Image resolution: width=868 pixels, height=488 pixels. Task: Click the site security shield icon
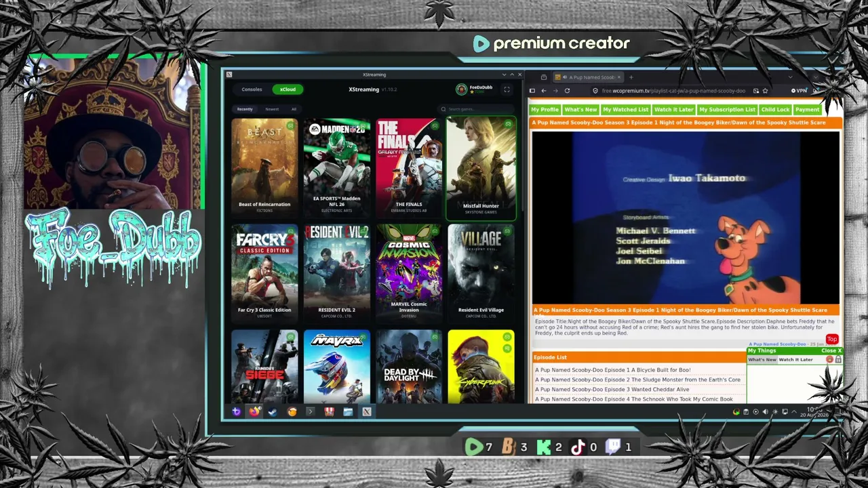pyautogui.click(x=595, y=91)
